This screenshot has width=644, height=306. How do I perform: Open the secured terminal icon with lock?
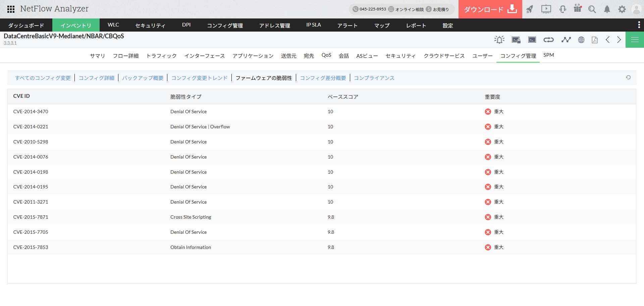[x=516, y=40]
